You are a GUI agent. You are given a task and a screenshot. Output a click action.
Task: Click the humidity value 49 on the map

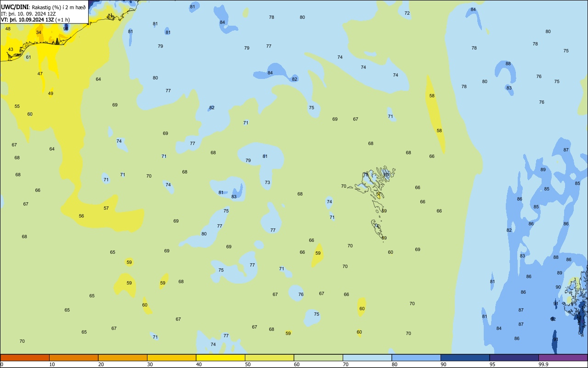[51, 94]
